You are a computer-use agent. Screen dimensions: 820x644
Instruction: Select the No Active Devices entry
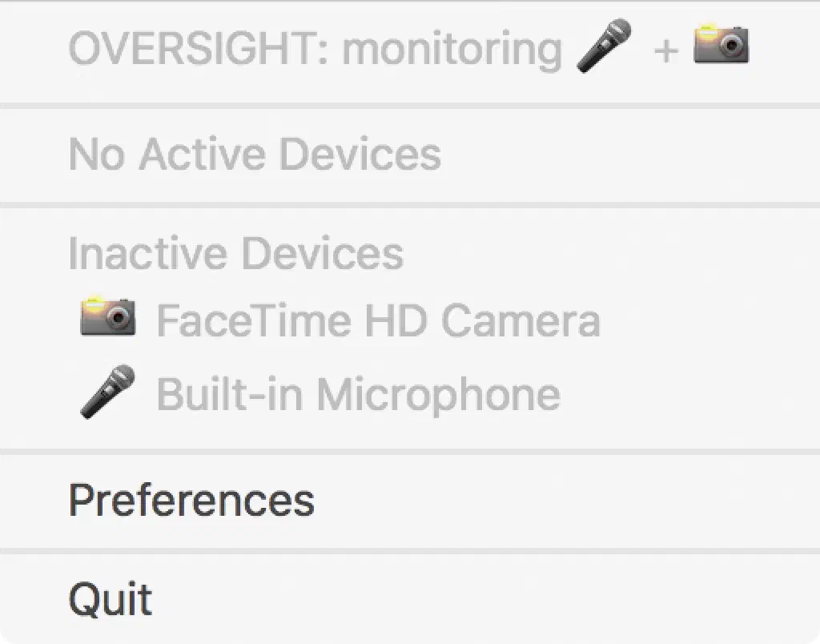pos(255,154)
